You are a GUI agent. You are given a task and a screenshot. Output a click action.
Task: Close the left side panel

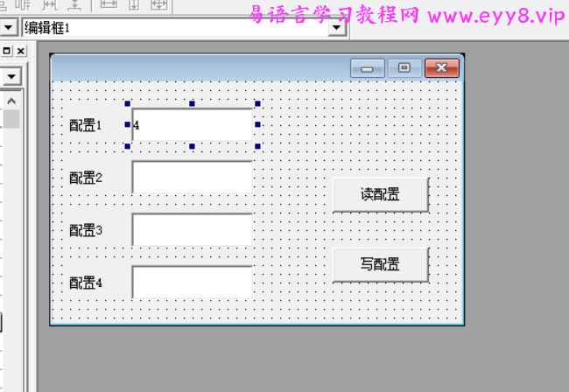pos(21,51)
